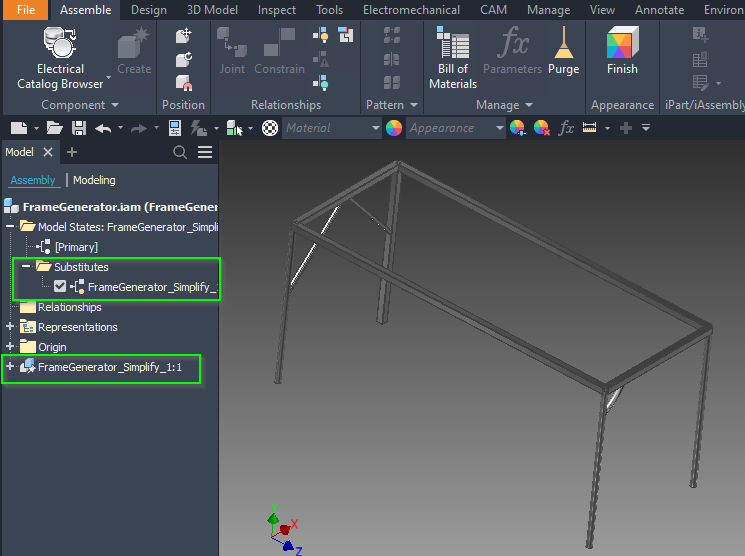Select the Modeling browser view
The image size is (745, 556).
94,180
